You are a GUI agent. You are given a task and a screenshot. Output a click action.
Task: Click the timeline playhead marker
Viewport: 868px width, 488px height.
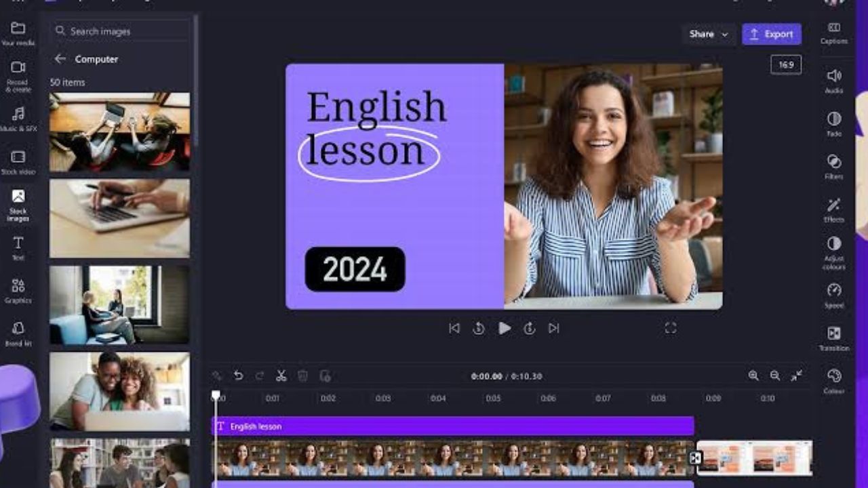click(x=216, y=394)
